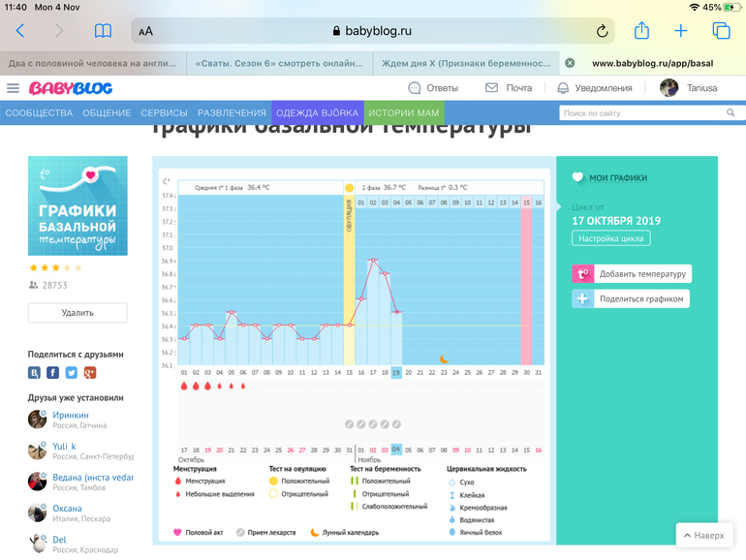Open new Safari tab with plus icon
Viewport: 746px width, 560px height.
[x=681, y=31]
